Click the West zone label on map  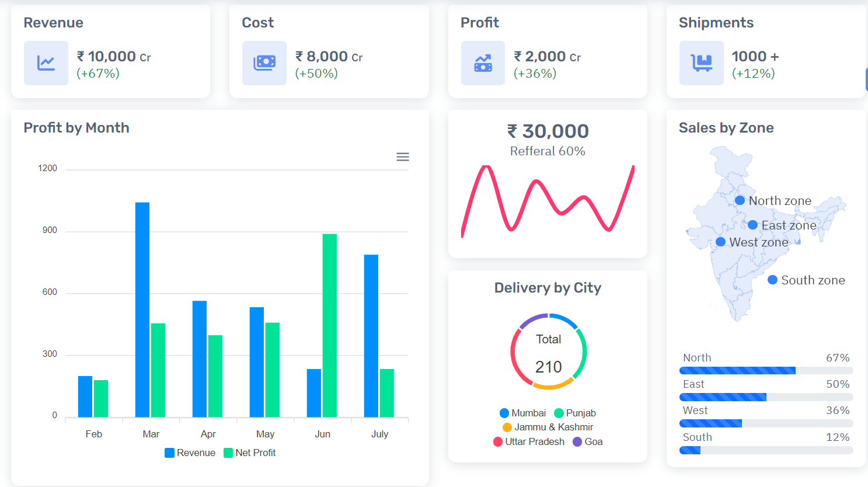758,242
